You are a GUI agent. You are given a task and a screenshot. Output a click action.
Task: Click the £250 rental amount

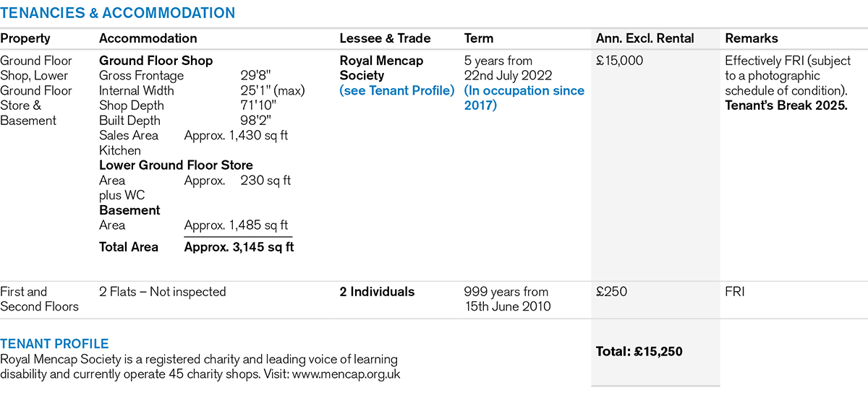coord(610,292)
